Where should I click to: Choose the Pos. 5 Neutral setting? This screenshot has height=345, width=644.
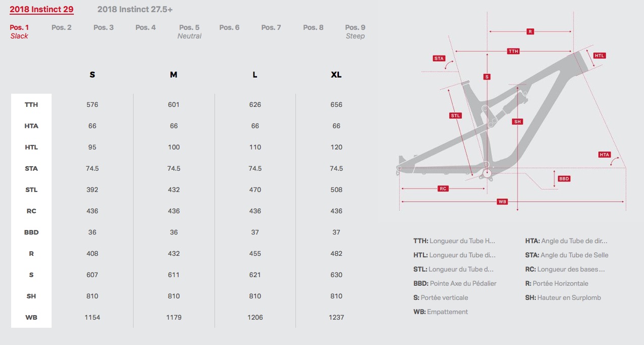[x=189, y=31]
